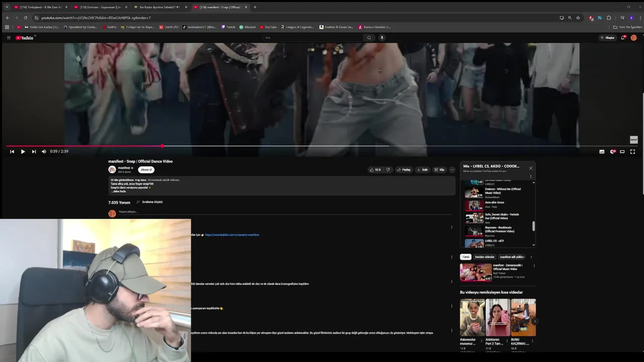
Task: Download the video with İndir
Action: click(422, 170)
